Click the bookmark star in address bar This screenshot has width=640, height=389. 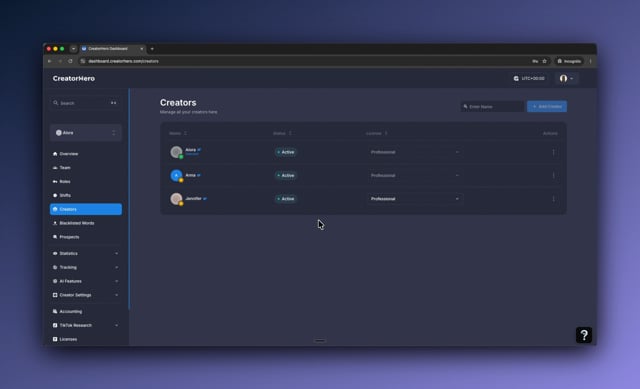click(544, 61)
